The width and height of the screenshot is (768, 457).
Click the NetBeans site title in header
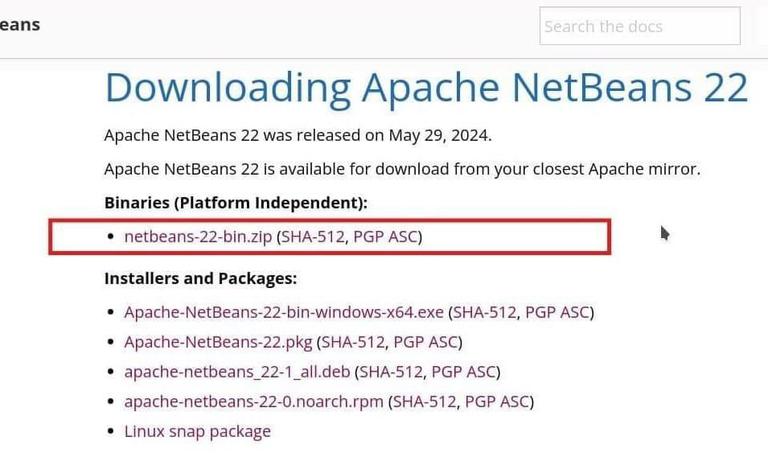(x=20, y=24)
